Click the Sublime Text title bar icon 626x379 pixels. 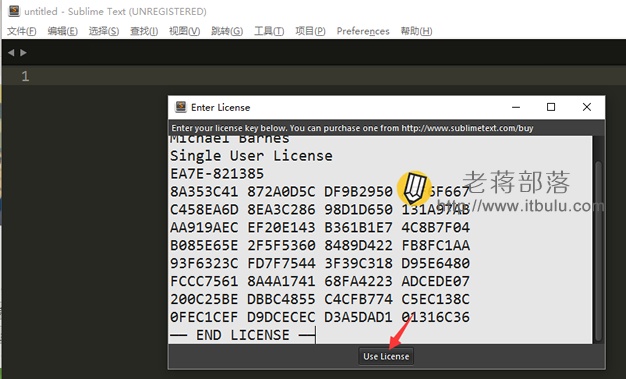(x=14, y=11)
